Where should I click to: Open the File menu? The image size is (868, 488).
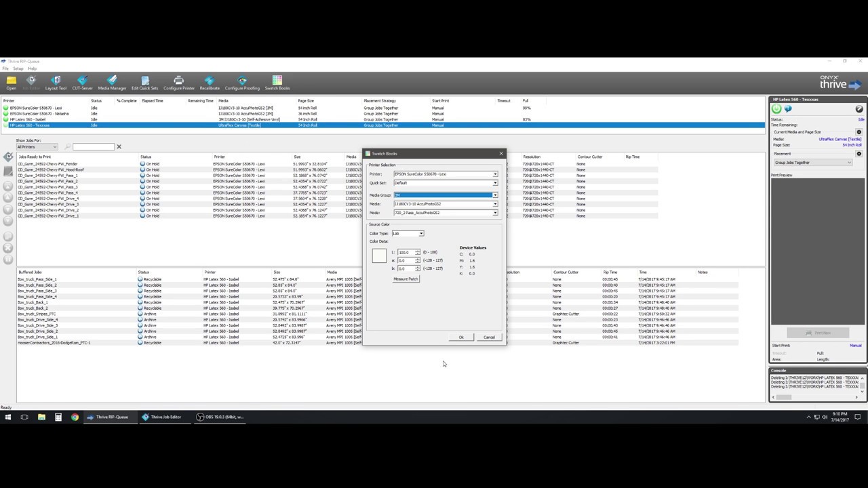coord(5,68)
